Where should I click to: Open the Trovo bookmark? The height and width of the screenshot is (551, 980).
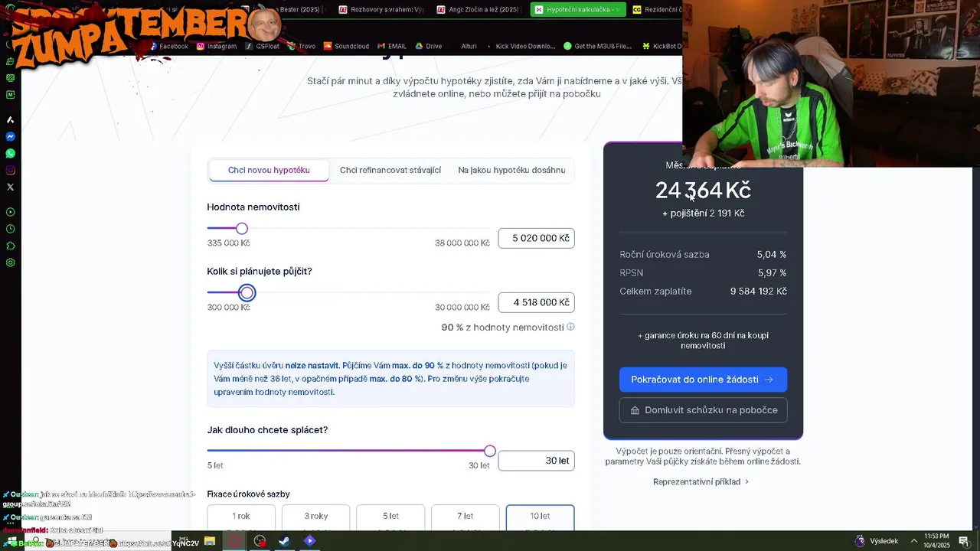click(x=302, y=46)
